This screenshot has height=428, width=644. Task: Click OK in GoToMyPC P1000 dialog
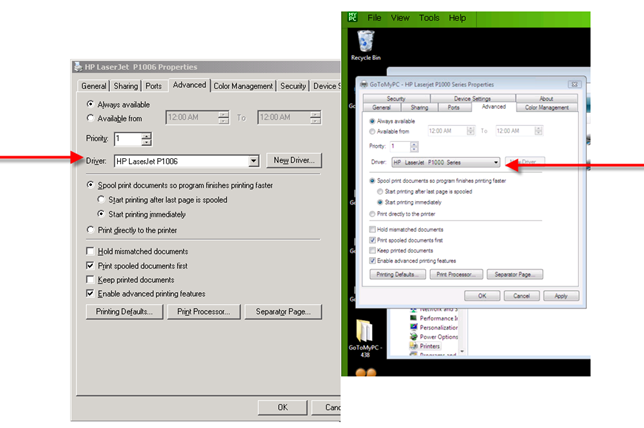pos(482,296)
